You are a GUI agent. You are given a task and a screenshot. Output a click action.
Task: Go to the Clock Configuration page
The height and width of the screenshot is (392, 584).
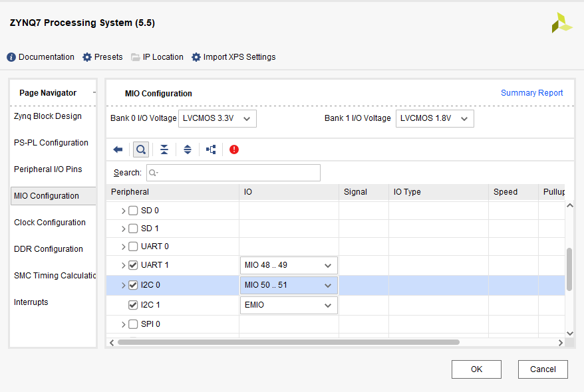point(50,223)
